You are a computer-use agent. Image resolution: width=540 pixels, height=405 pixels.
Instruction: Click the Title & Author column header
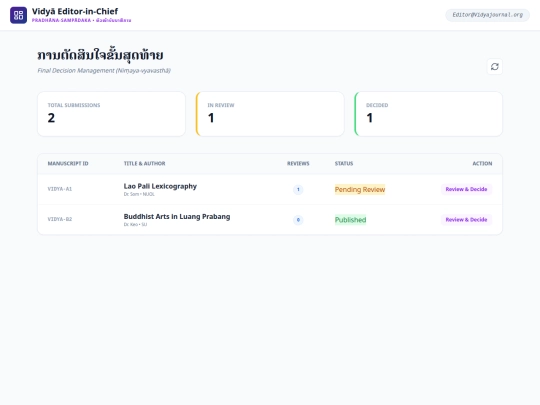tap(144, 164)
